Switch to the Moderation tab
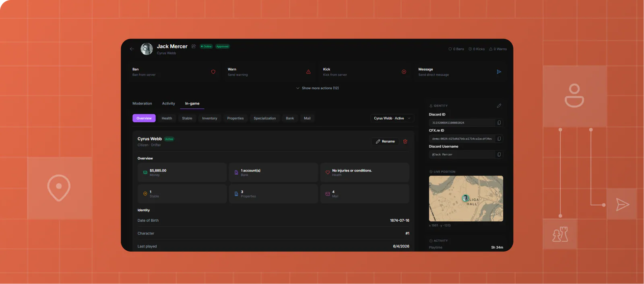 142,103
